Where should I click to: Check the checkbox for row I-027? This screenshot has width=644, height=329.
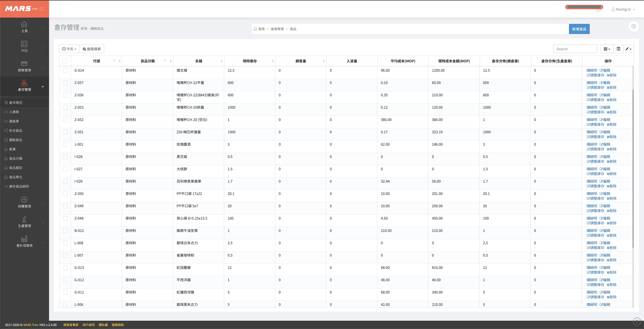[65, 169]
